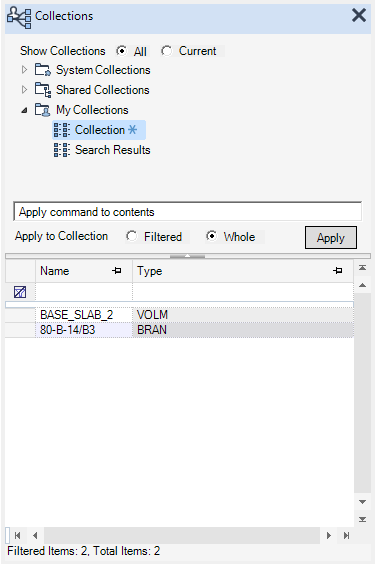Screen dimensions: 375x564
Task: Select the BRAN type cell
Action: [x=243, y=330]
